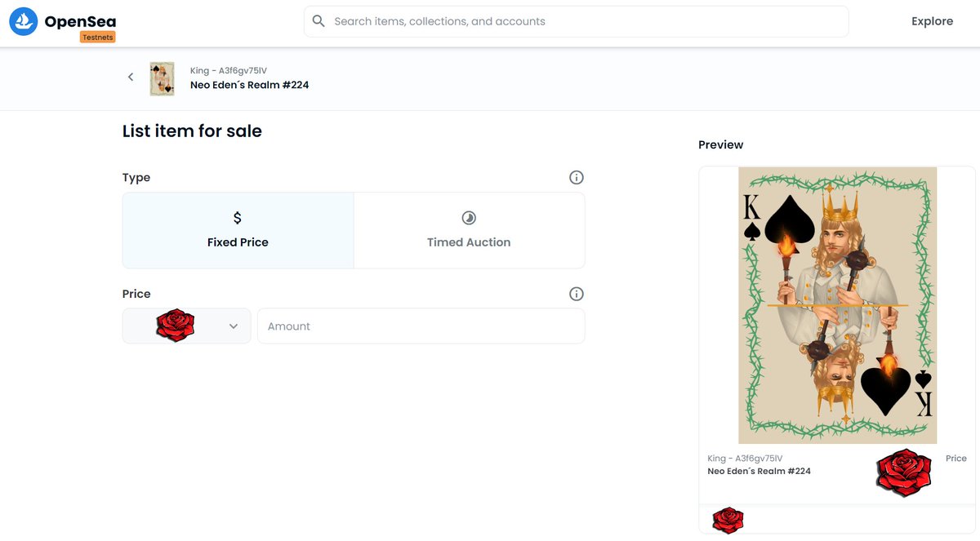Open King - A3f6gv75IV collection link in header
Screen dimensions: 980x541
click(x=228, y=71)
